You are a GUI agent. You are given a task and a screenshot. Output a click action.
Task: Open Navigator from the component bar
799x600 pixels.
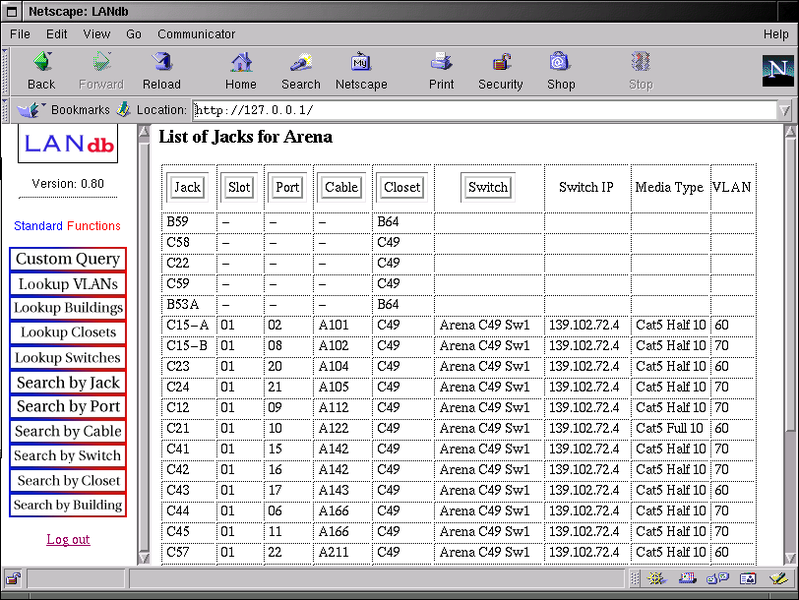[x=656, y=578]
